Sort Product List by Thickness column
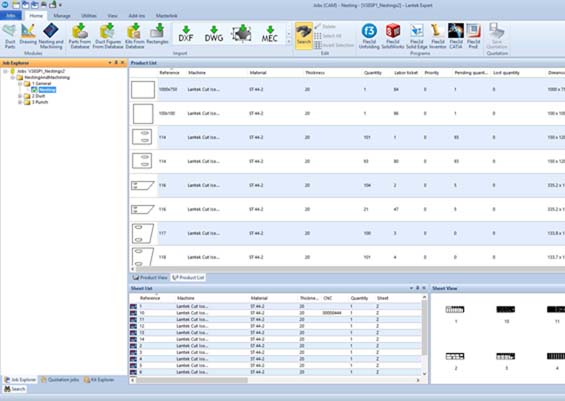The image size is (565, 401). pyautogui.click(x=315, y=73)
